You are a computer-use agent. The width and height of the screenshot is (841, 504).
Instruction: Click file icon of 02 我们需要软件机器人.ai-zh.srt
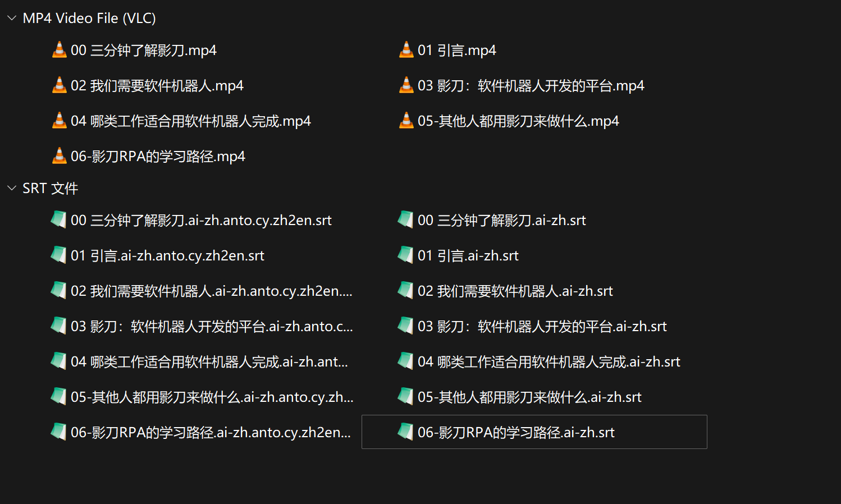405,290
